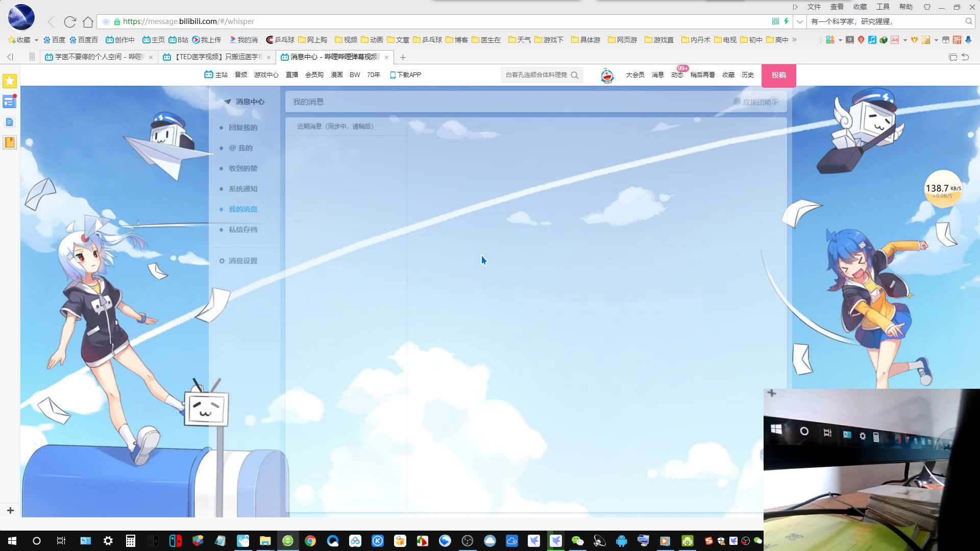Open 回复我的 in message sidebar

click(243, 128)
